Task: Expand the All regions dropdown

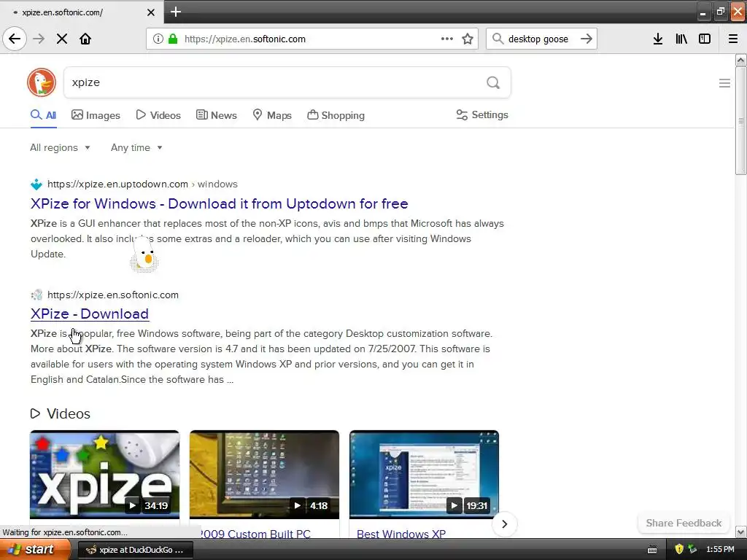Action: tap(60, 147)
